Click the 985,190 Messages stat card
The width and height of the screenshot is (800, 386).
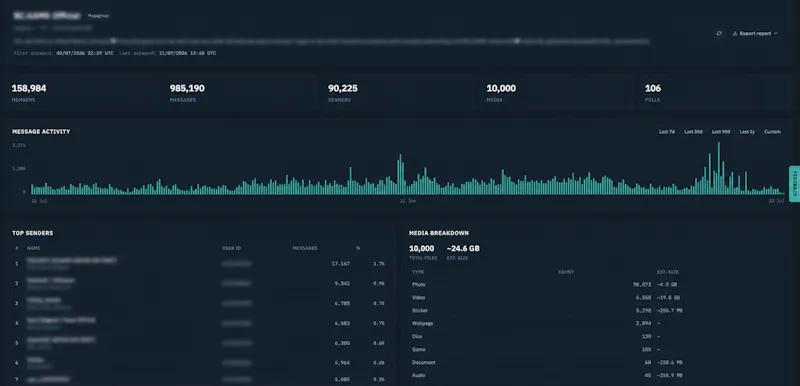[240, 93]
